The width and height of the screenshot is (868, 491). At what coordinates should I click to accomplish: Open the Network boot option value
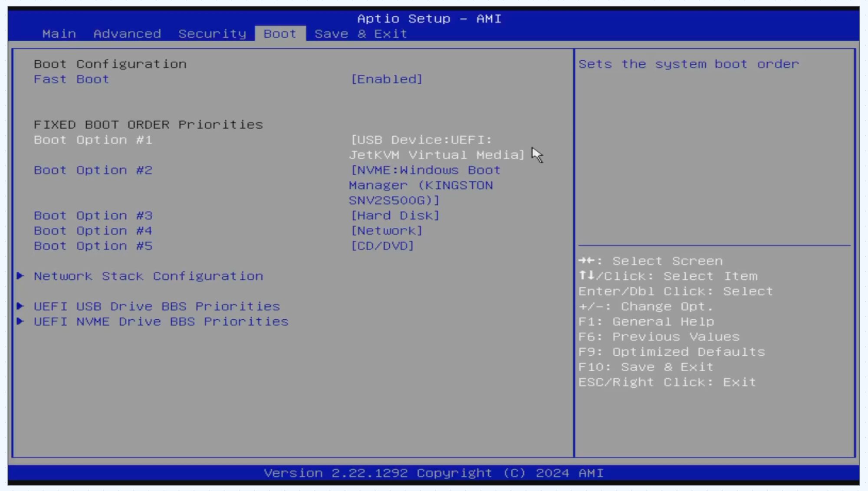click(x=386, y=231)
